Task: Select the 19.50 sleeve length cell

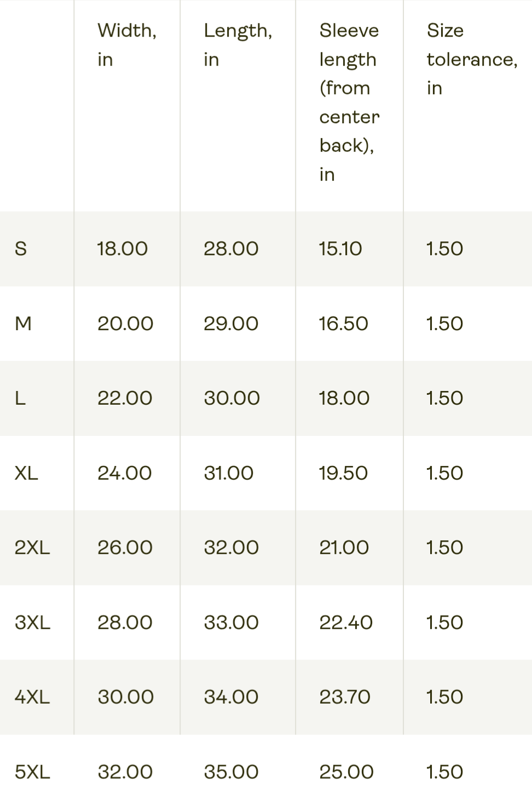Action: click(x=343, y=473)
